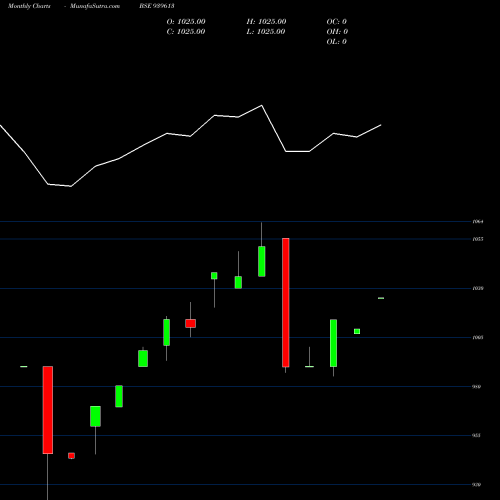The width and height of the screenshot is (500, 500).
Task: Click the first large red candle on the left
Action: 48,410
